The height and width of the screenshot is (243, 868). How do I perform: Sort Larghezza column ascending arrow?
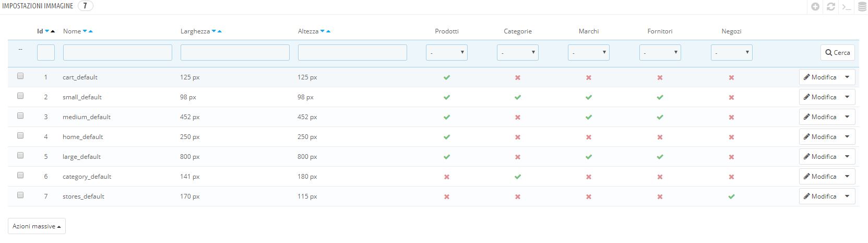[x=220, y=31]
